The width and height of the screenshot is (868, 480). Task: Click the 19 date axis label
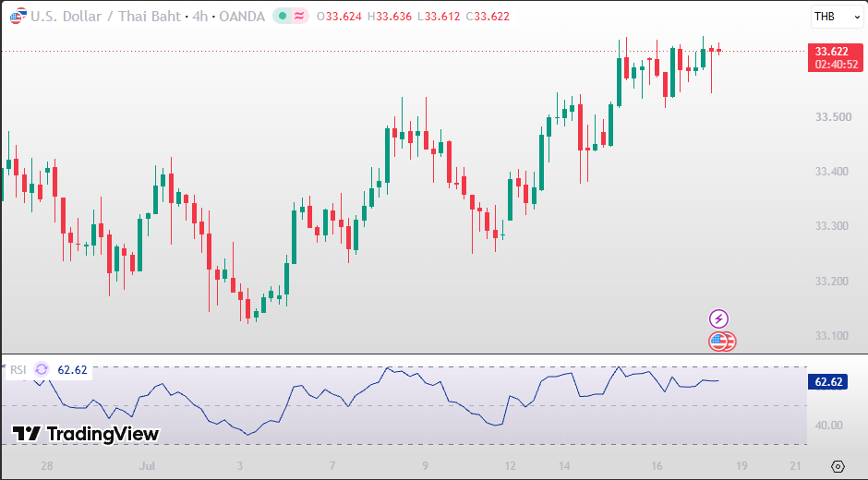pos(741,465)
